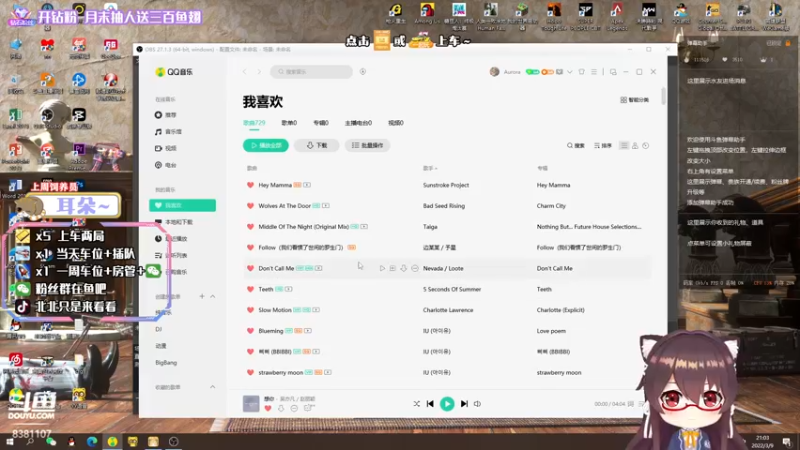Open the volume control speaker icon

[x=478, y=404]
